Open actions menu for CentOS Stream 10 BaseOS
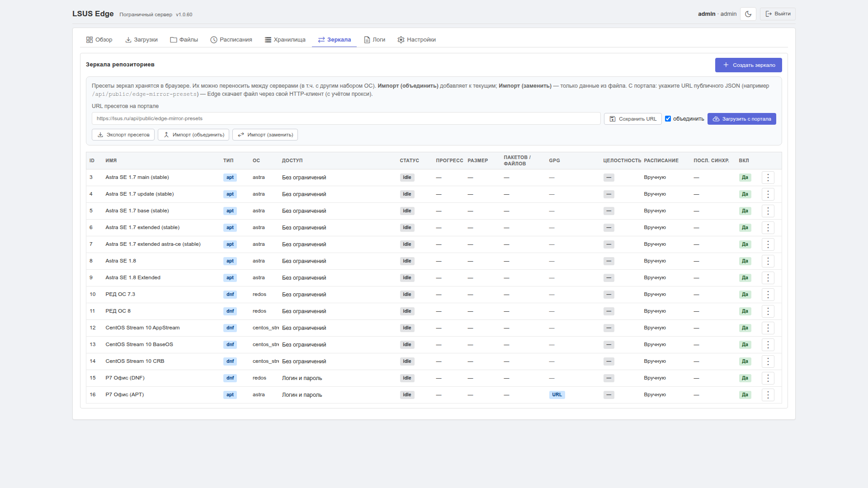The height and width of the screenshot is (488, 868). coord(768,345)
